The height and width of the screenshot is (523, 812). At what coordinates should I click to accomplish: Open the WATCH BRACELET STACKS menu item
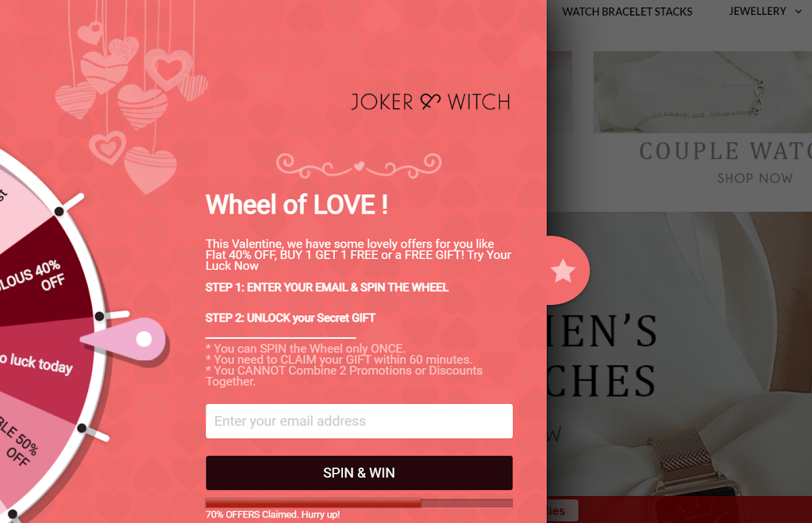[627, 12]
